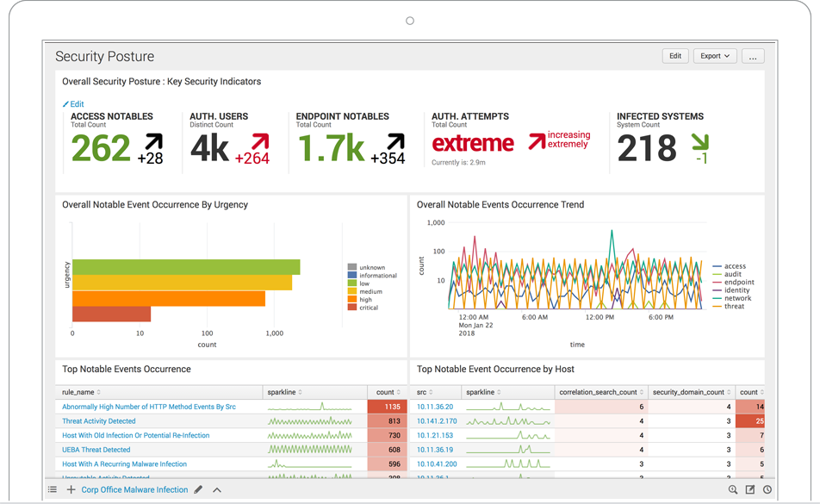820x504 pixels.
Task: Click the Access Notables upward trend arrow
Action: click(x=154, y=142)
